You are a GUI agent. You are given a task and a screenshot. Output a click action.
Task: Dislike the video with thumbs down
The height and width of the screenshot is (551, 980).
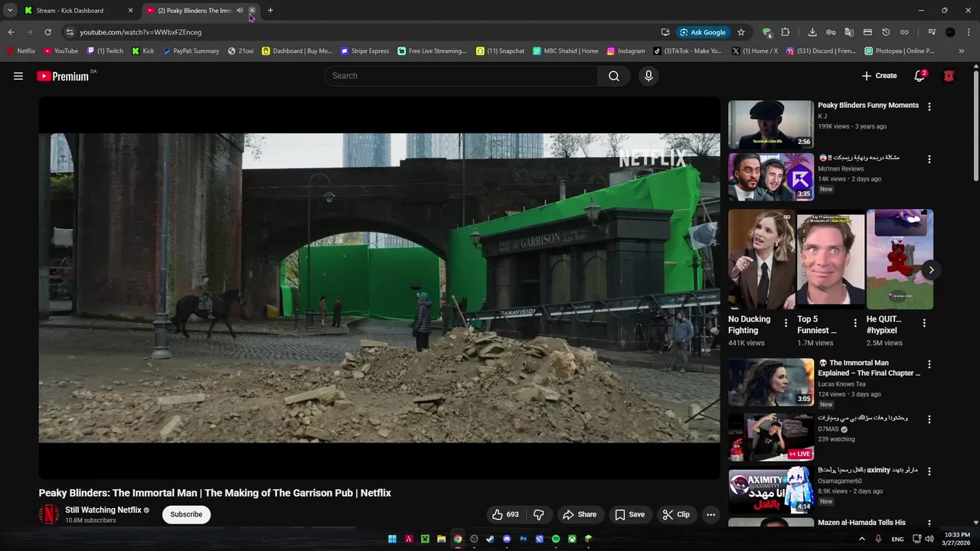tap(539, 514)
